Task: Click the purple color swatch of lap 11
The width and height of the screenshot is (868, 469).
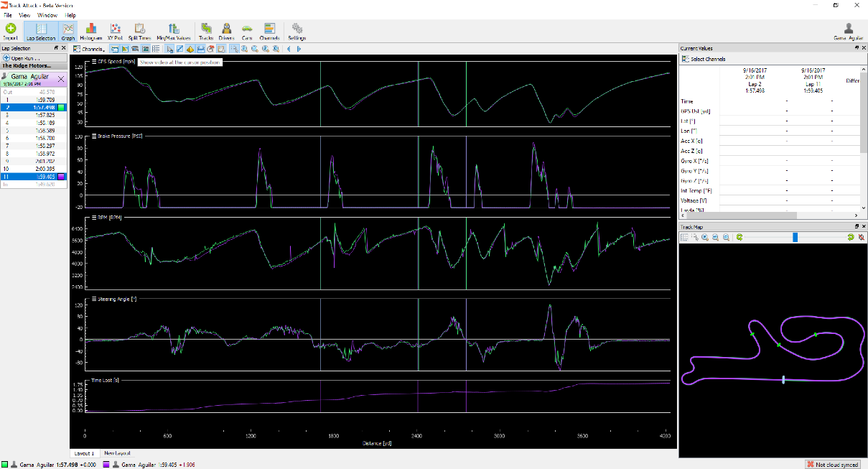Action: pos(62,176)
